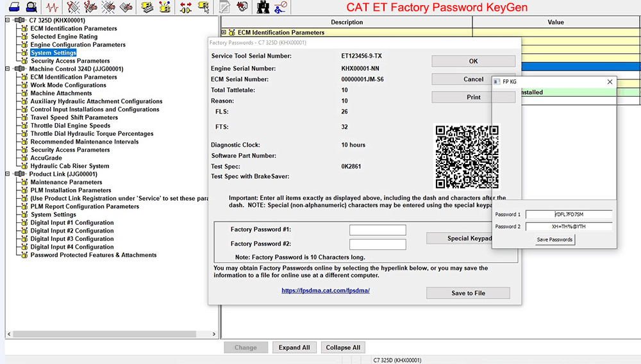Click the QR code image in the dialog
This screenshot has width=641, height=364.
coord(467,157)
